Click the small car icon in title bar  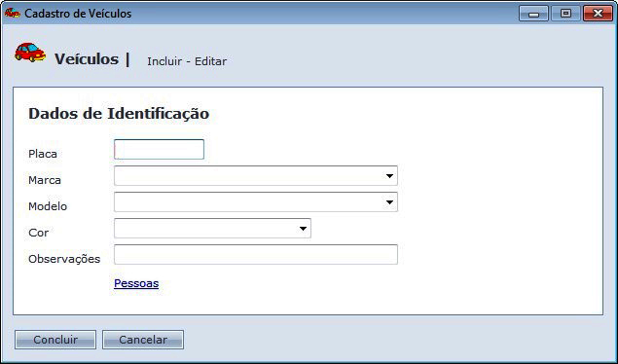13,13
